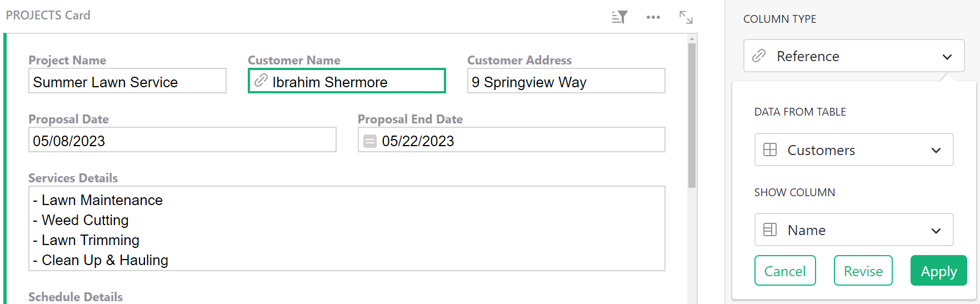980x304 pixels.
Task: Open the sort and filter icon
Action: coord(619,17)
